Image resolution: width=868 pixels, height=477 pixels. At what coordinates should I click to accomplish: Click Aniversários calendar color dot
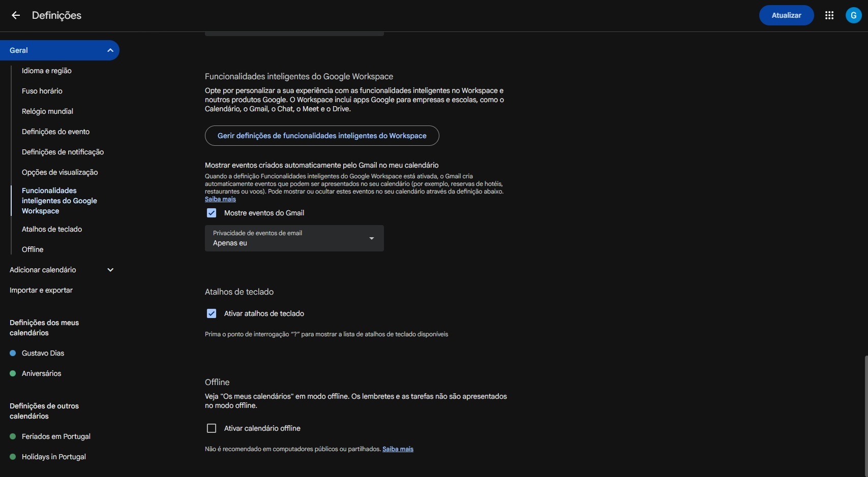click(13, 373)
